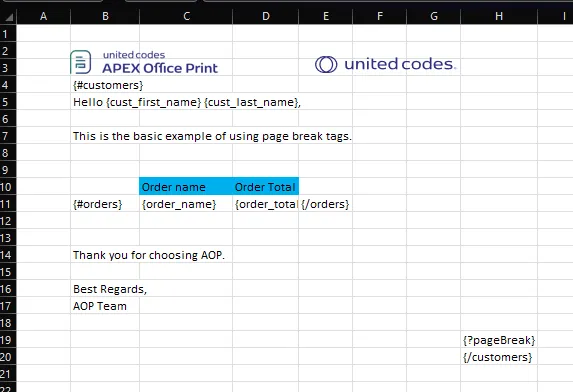Select cell containing {#orders}
573x392 pixels.
(105, 204)
